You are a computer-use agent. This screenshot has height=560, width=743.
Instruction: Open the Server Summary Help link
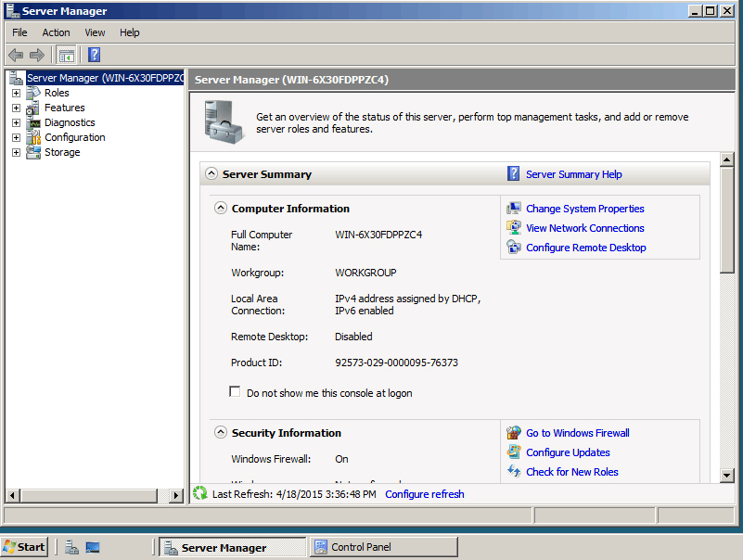click(x=574, y=174)
